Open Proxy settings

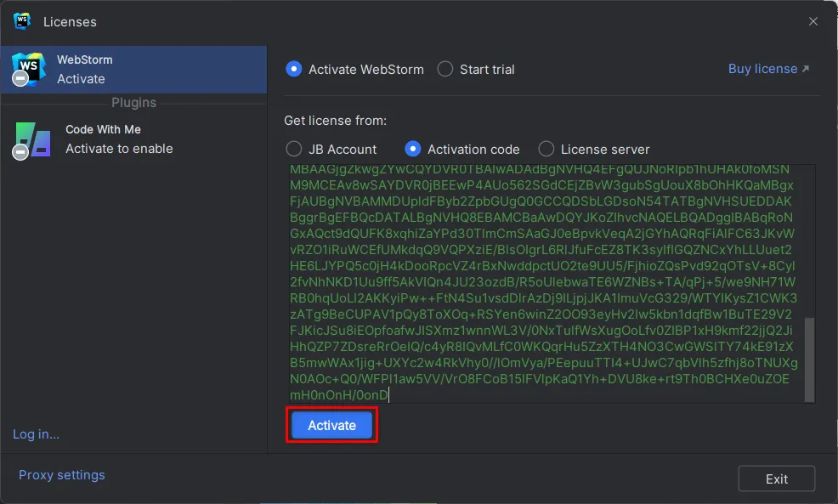point(61,474)
